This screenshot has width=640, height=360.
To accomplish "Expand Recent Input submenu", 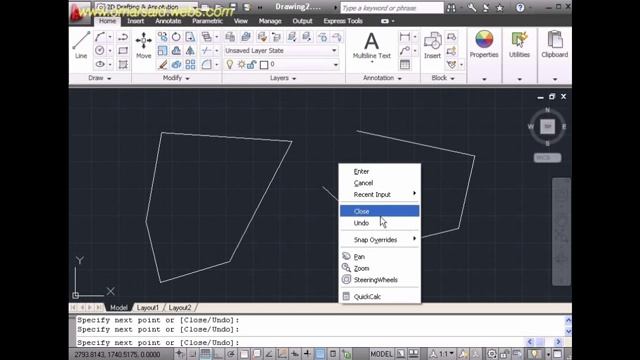I will click(x=380, y=194).
